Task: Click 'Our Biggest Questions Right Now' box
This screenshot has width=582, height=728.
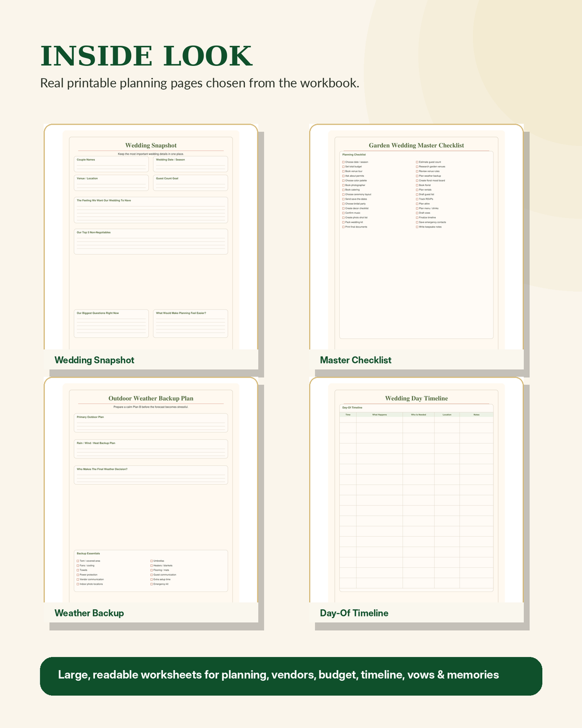Action: pyautogui.click(x=111, y=324)
